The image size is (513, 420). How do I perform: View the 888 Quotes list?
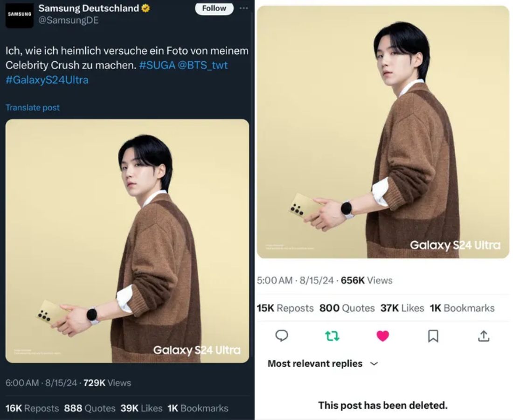[90, 408]
